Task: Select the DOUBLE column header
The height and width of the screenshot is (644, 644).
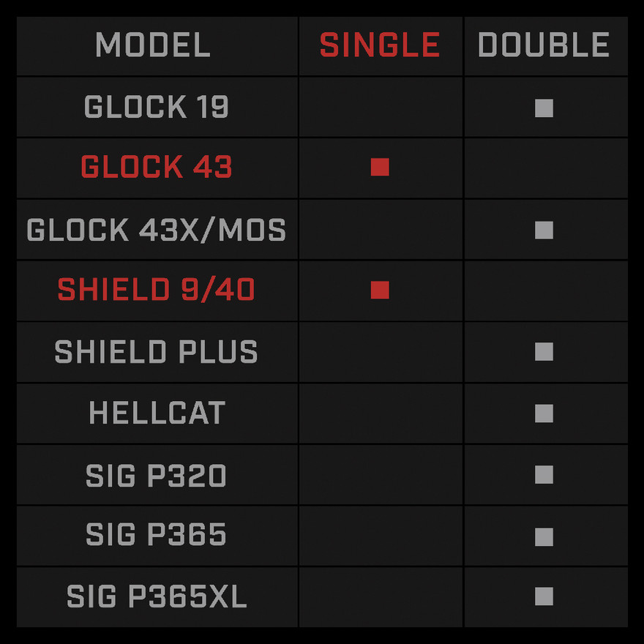Action: tap(544, 45)
